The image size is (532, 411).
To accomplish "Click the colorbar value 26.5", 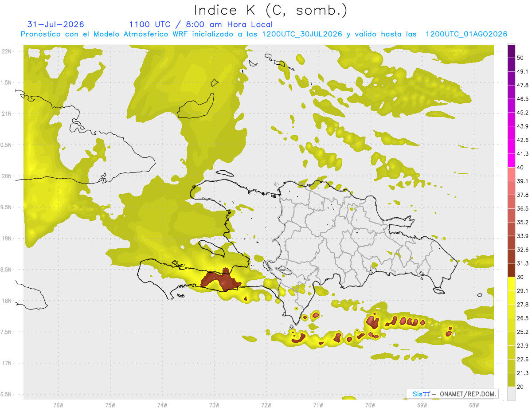I will 523,318.
